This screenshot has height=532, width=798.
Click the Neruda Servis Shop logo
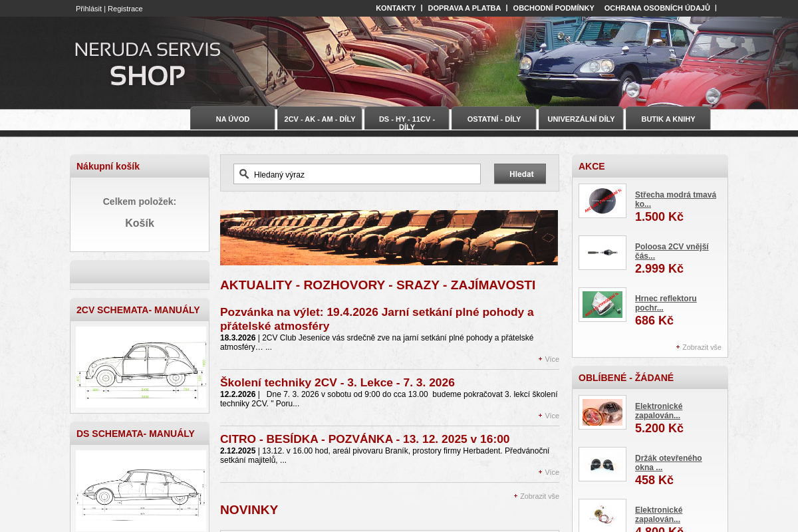pos(147,64)
